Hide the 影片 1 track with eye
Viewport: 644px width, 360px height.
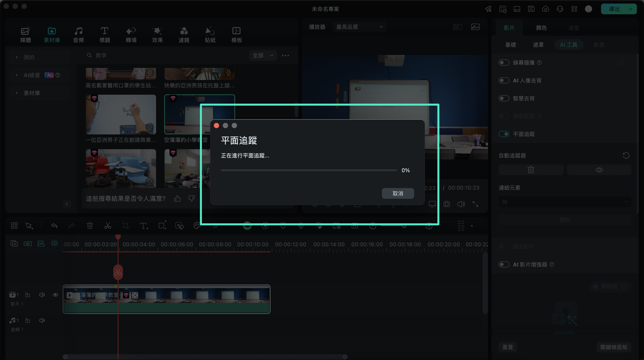(55, 295)
